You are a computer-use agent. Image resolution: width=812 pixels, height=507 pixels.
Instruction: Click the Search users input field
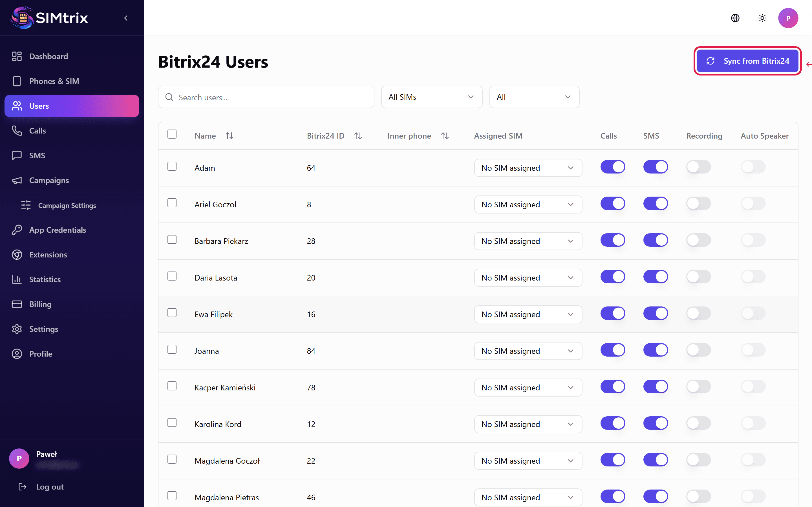tap(266, 97)
